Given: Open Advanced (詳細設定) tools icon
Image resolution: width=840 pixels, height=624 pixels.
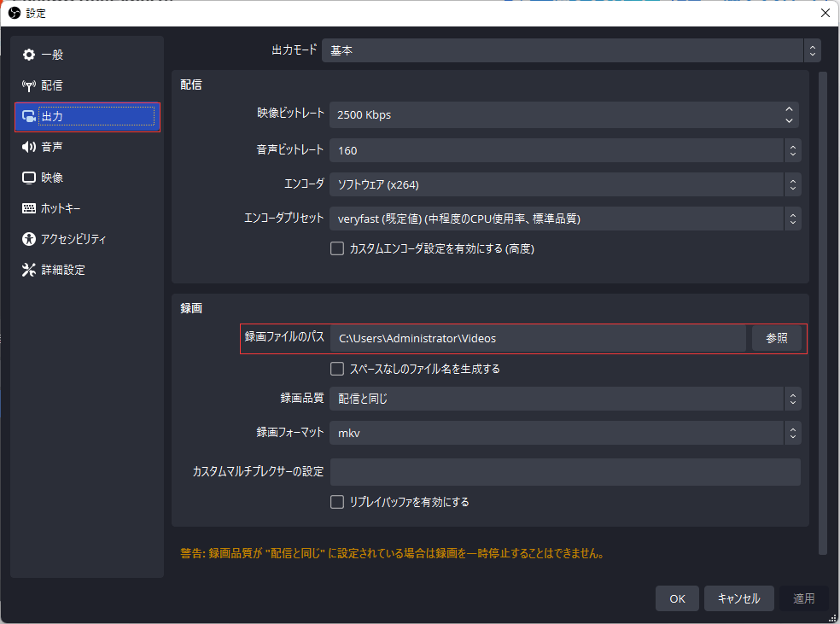Looking at the screenshot, I should (x=29, y=270).
